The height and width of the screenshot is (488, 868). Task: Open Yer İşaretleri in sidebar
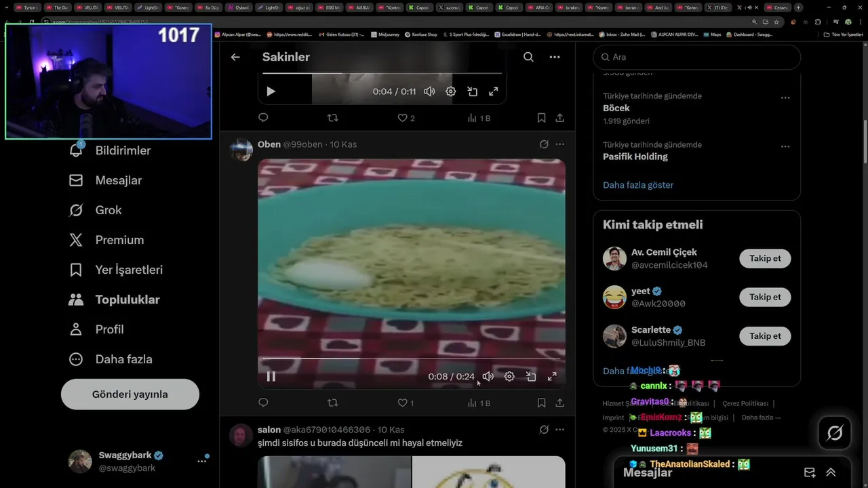point(115,270)
